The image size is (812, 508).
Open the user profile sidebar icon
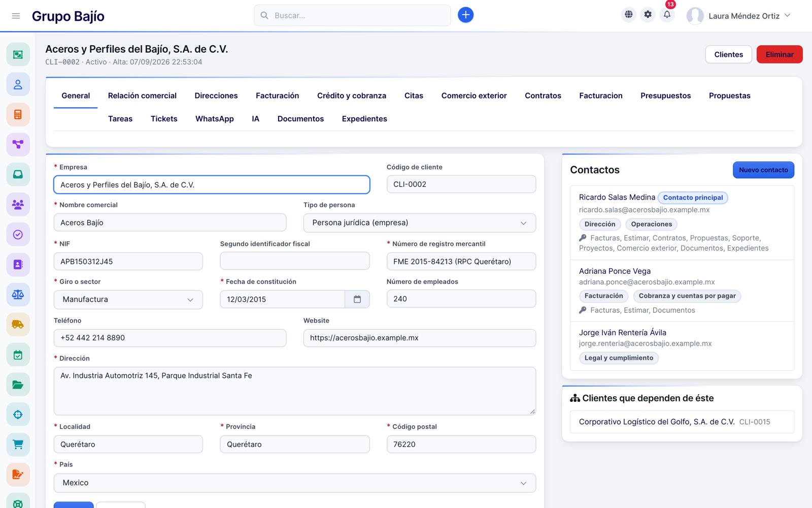tap(18, 84)
